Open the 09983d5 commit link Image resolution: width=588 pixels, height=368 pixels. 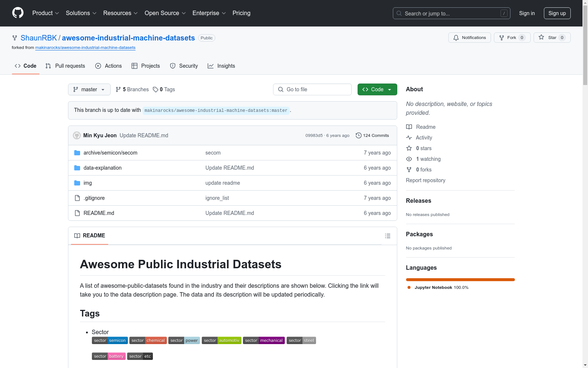[x=314, y=135]
